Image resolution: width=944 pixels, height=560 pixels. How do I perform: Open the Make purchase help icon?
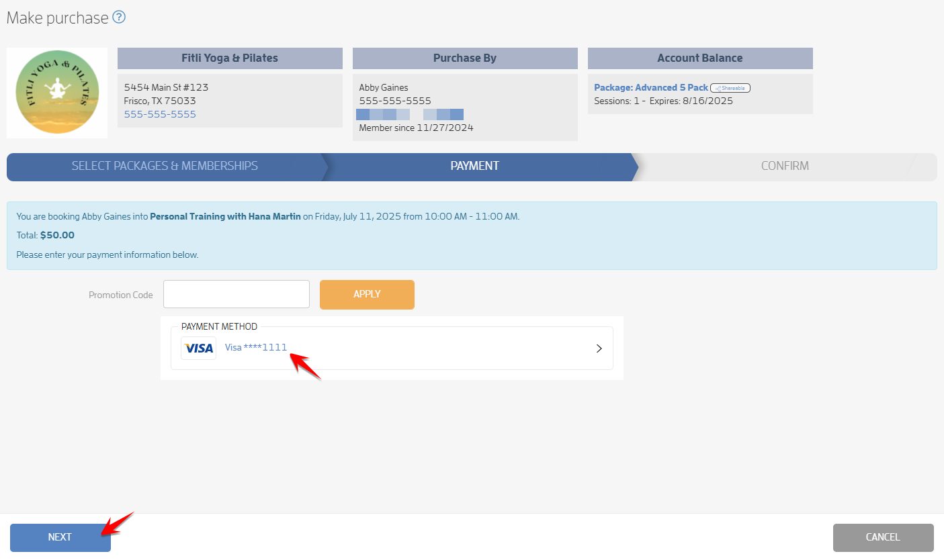(119, 17)
